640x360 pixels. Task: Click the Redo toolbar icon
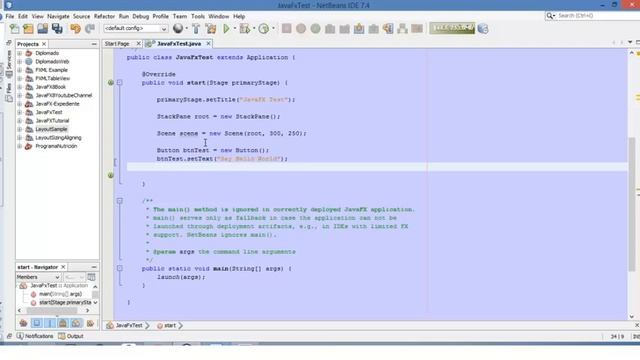tap(90, 29)
